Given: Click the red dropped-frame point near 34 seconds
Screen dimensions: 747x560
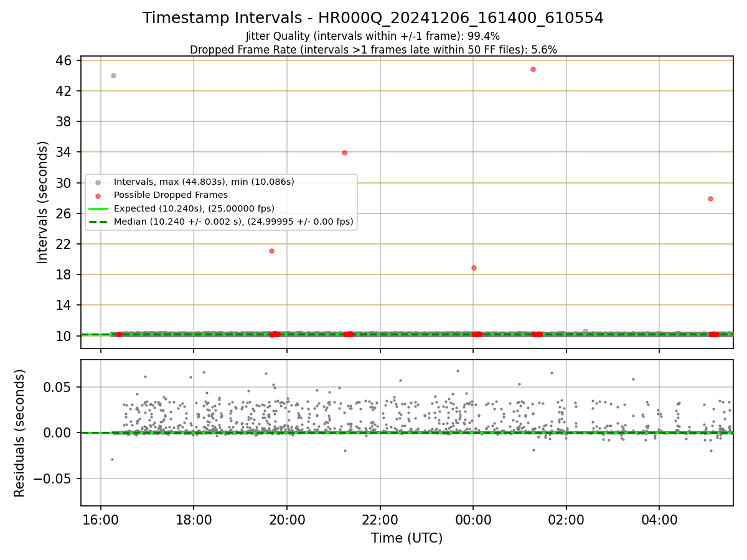Looking at the screenshot, I should click(x=344, y=152).
